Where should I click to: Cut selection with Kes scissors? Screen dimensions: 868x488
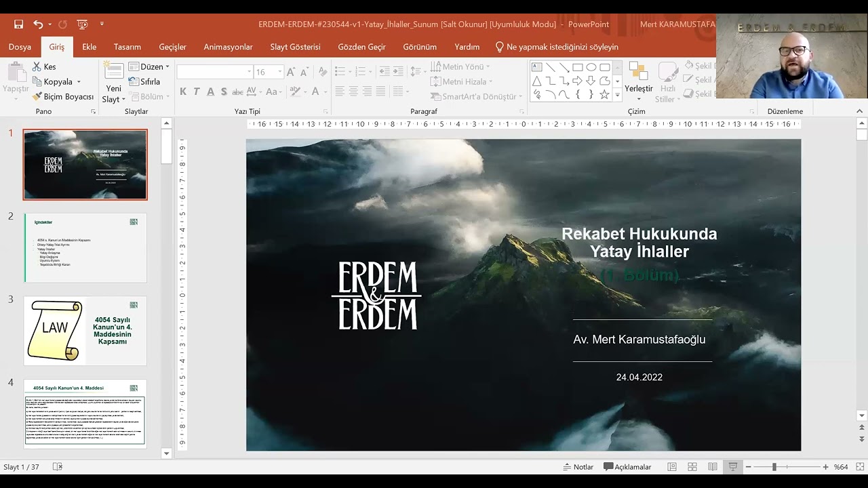(x=44, y=66)
